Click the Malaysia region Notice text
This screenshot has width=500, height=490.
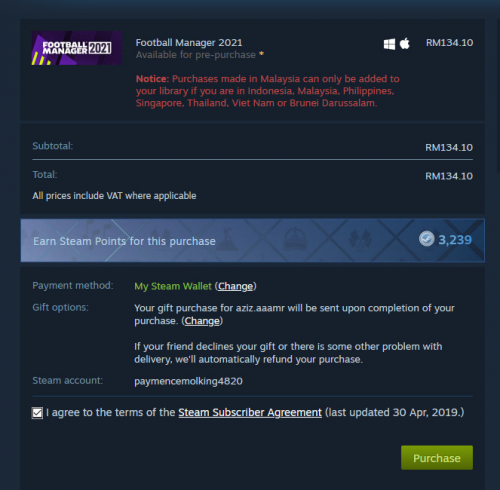click(x=267, y=91)
